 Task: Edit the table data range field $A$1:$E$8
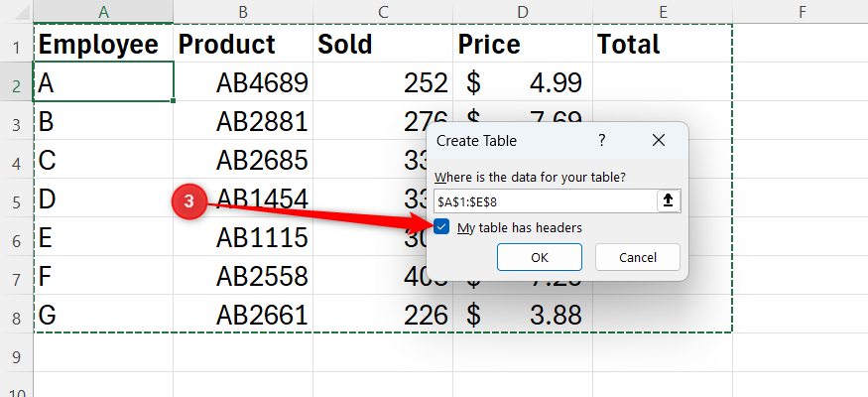click(545, 201)
